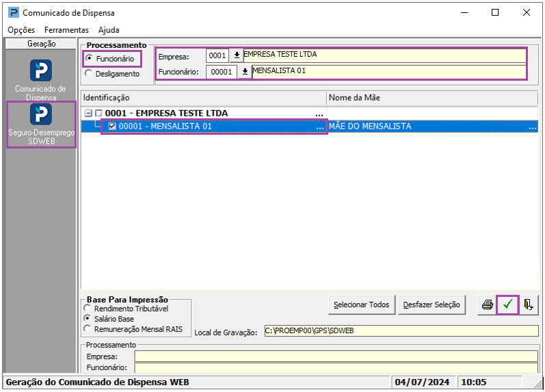Click the exit door icon button
The width and height of the screenshot is (545, 392).
click(529, 305)
